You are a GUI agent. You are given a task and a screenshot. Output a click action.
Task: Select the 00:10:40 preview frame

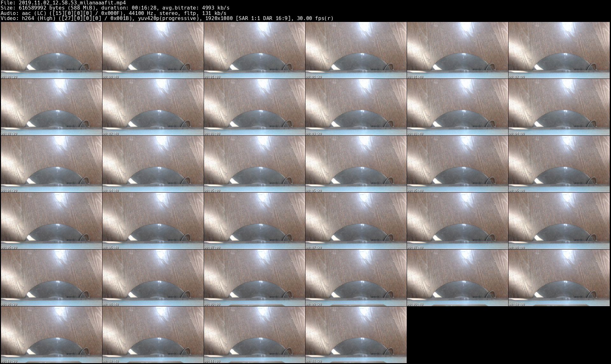(x=153, y=335)
